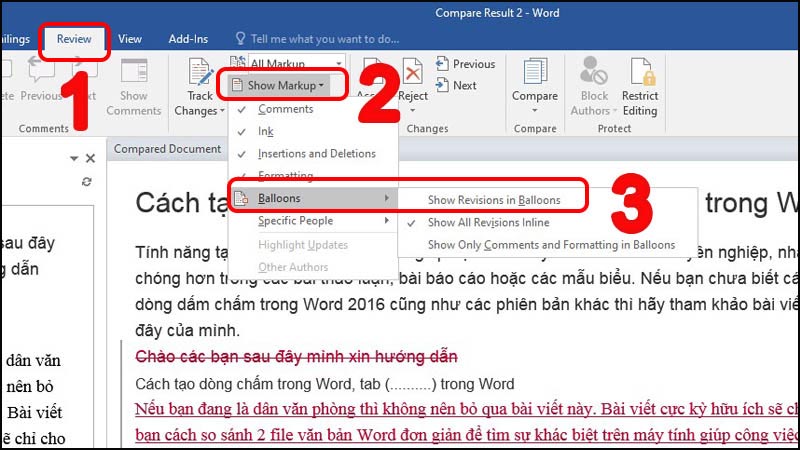Go to Previous change in Changes group
The width and height of the screenshot is (800, 450).
465,64
